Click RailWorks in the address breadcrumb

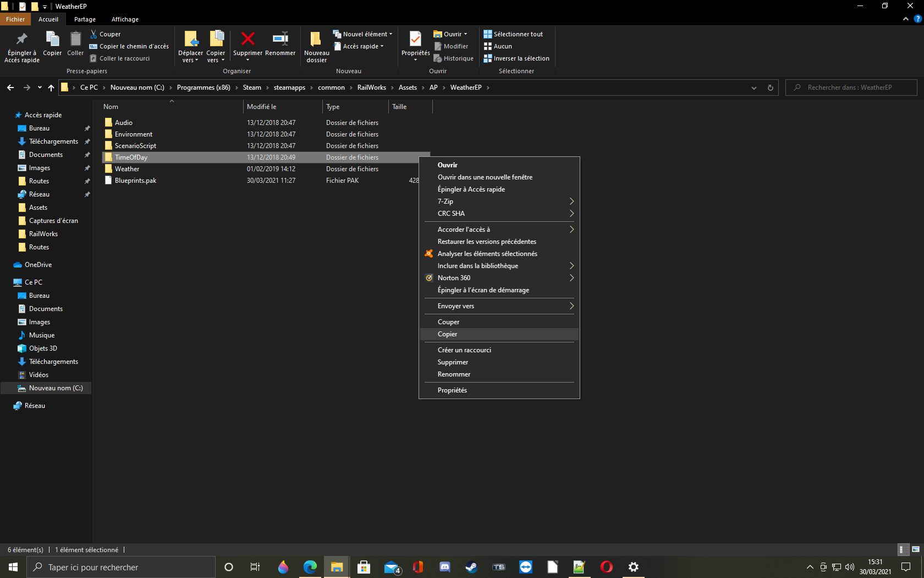coord(372,88)
